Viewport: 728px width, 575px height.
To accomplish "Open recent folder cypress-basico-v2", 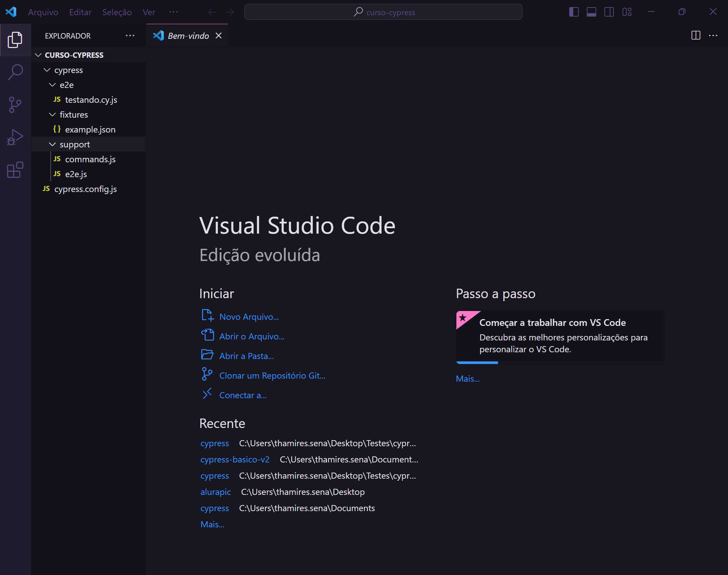I will (235, 459).
